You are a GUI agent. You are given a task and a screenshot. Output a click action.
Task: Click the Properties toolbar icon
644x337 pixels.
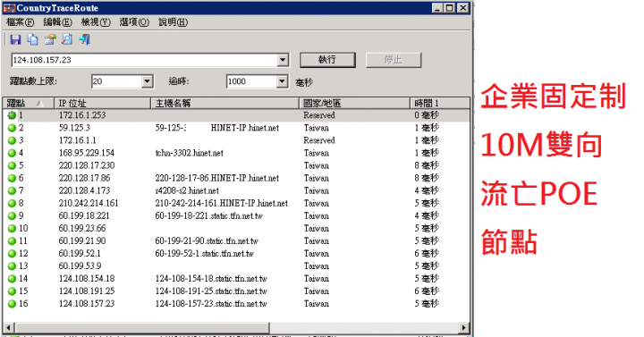(x=50, y=39)
